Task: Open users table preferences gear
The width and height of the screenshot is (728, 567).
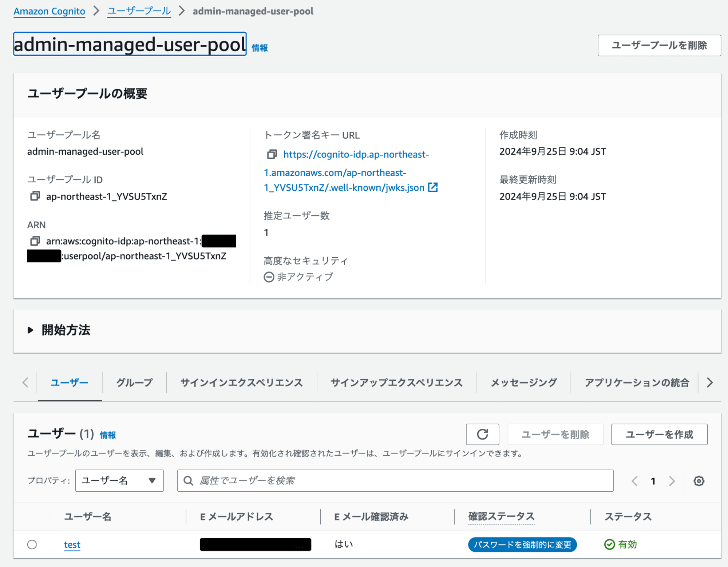Action: click(x=699, y=481)
